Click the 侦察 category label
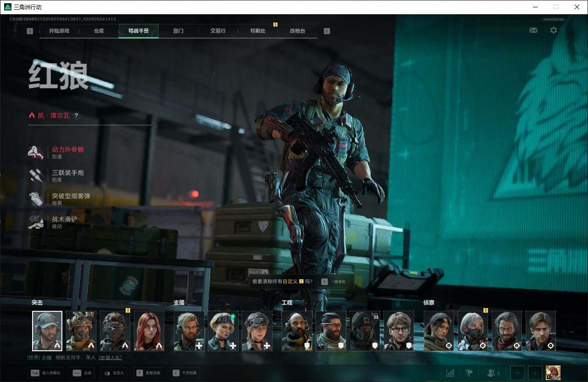This screenshot has width=588, height=382. coord(429,303)
